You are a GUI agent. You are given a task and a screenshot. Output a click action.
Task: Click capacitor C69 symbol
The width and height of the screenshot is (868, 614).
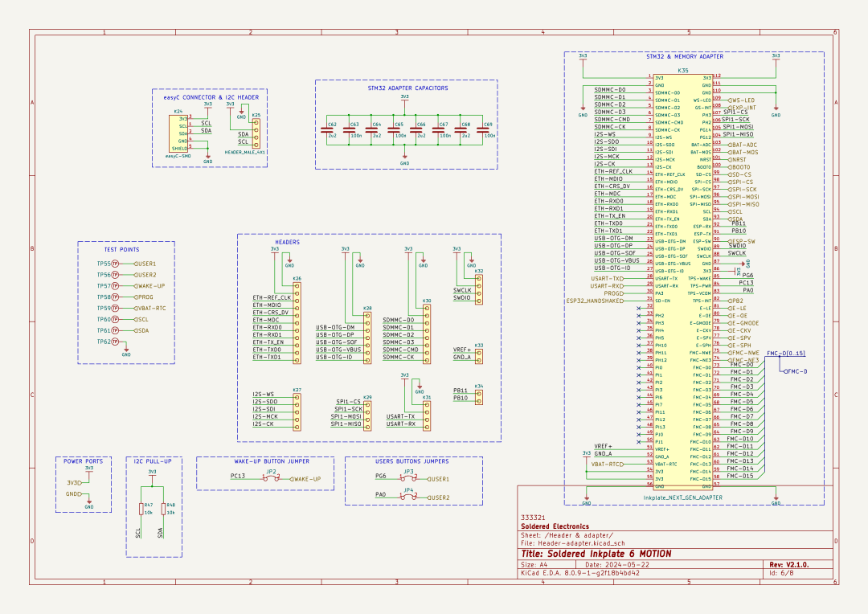483,131
